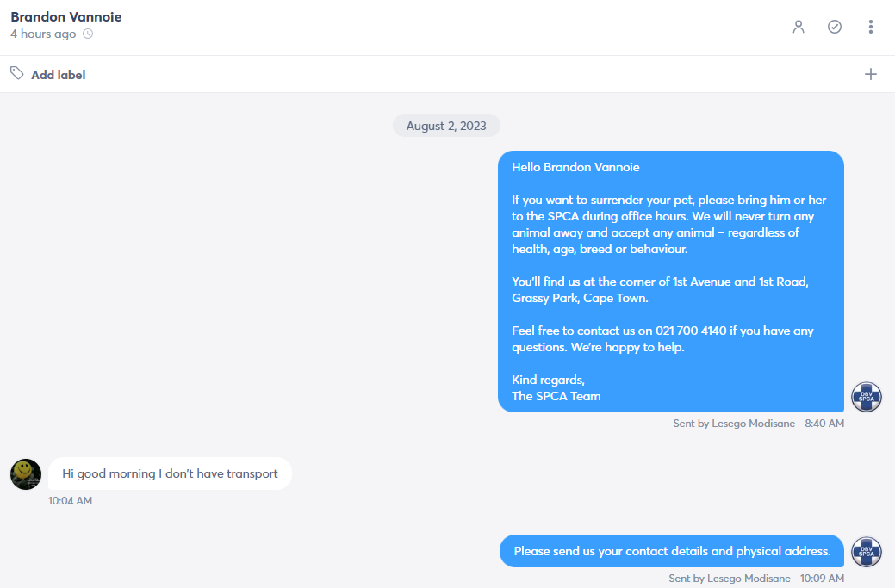Screen dimensions: 895x588
Task: Click the Brandon Vannoie name header
Action: pos(66,16)
